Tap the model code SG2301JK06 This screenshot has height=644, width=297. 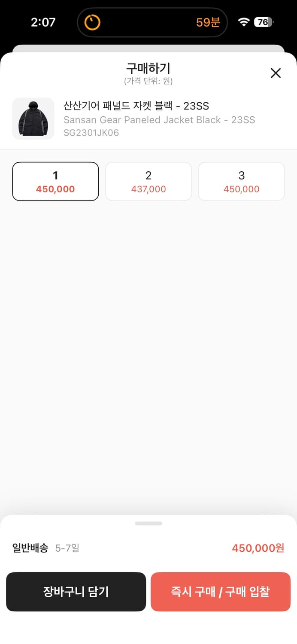91,133
